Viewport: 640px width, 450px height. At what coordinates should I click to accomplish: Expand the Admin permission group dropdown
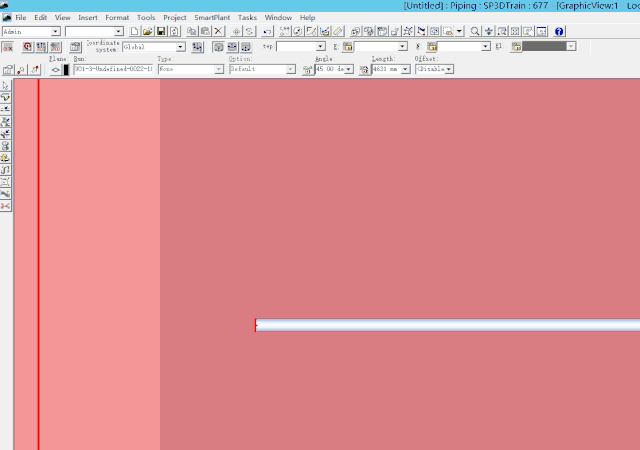55,31
